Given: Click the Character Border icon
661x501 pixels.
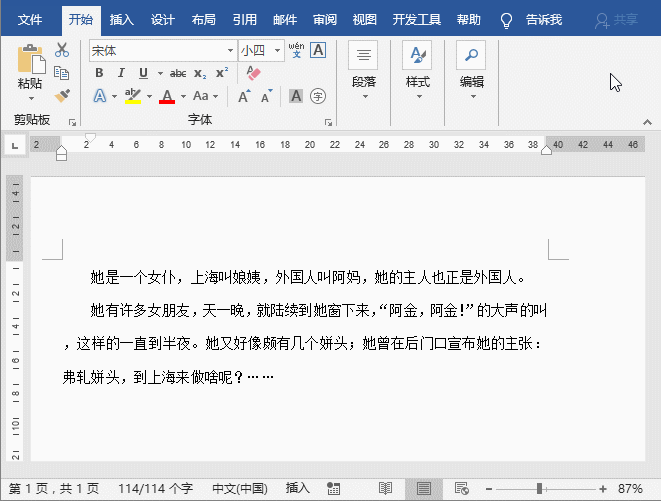Looking at the screenshot, I should pyautogui.click(x=318, y=50).
